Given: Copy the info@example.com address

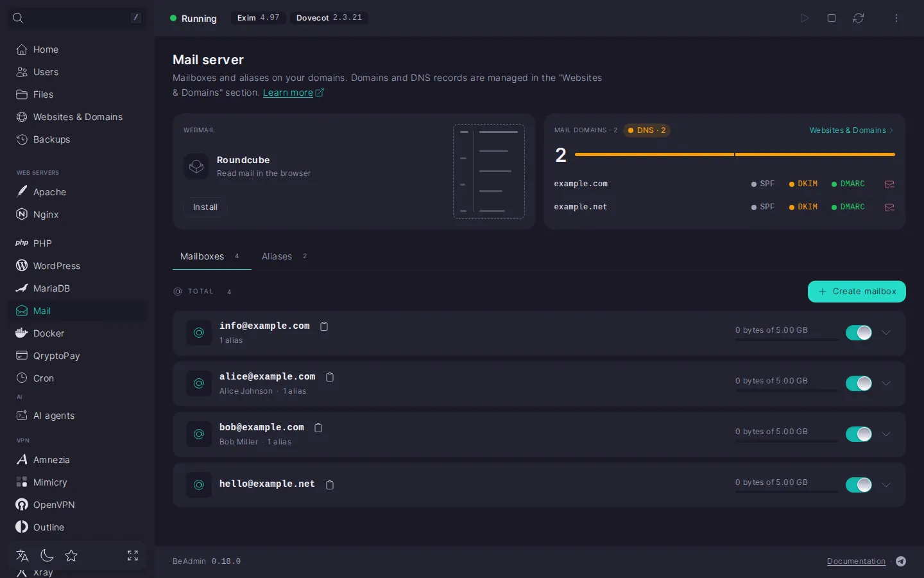Looking at the screenshot, I should click(324, 326).
